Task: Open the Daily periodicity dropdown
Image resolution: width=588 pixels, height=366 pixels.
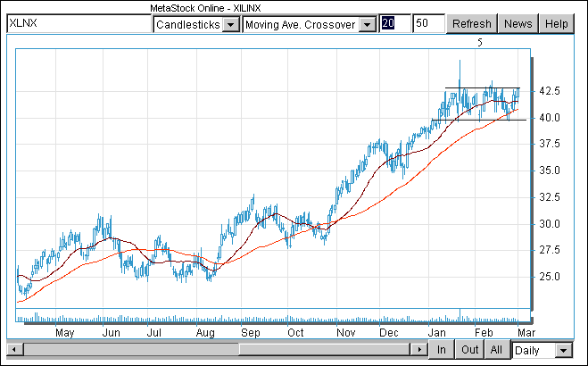Action: (563, 351)
